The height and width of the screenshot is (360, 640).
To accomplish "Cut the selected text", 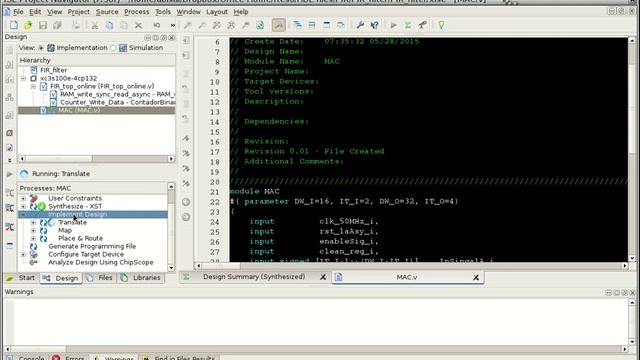I will (95, 25).
